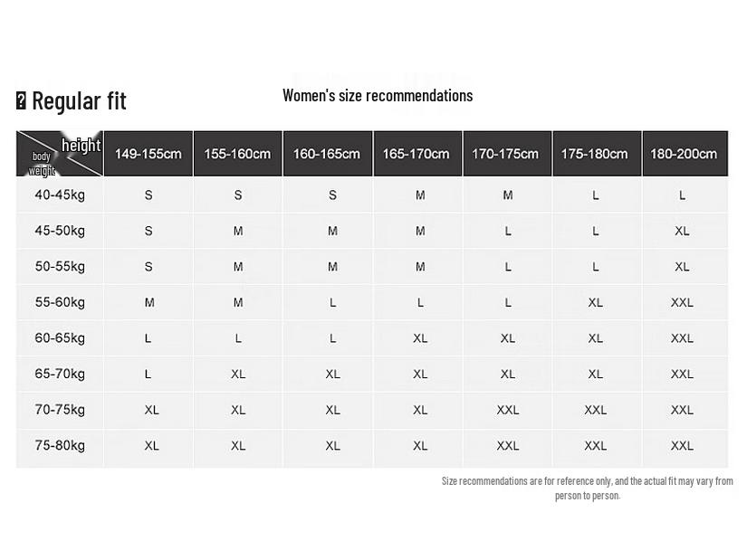Image resolution: width=747 pixels, height=560 pixels.
Task: Select the 155-160cm height column header
Action: [x=237, y=154]
